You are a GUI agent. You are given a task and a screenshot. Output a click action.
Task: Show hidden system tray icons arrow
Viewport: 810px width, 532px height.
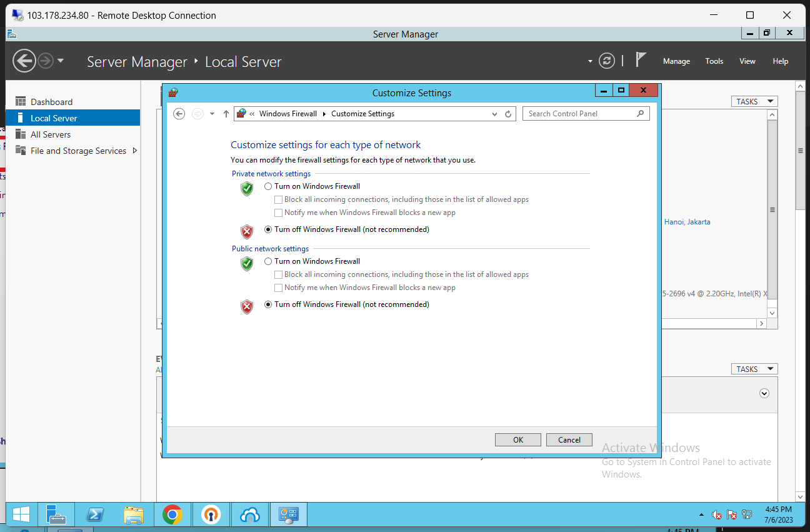point(702,515)
